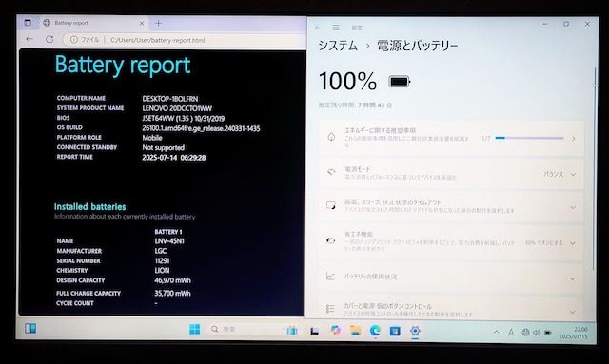Switch to Settings app in taskbar
Image resolution: width=609 pixels, height=364 pixels.
(415, 331)
